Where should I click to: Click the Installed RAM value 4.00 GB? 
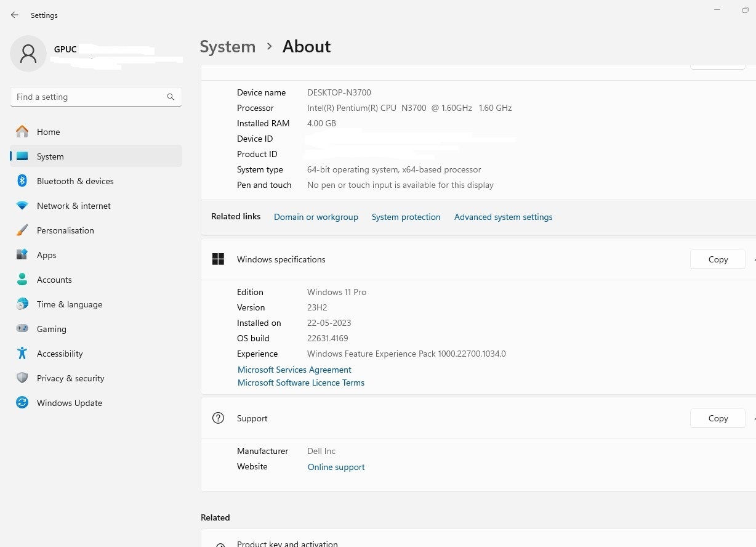[321, 123]
